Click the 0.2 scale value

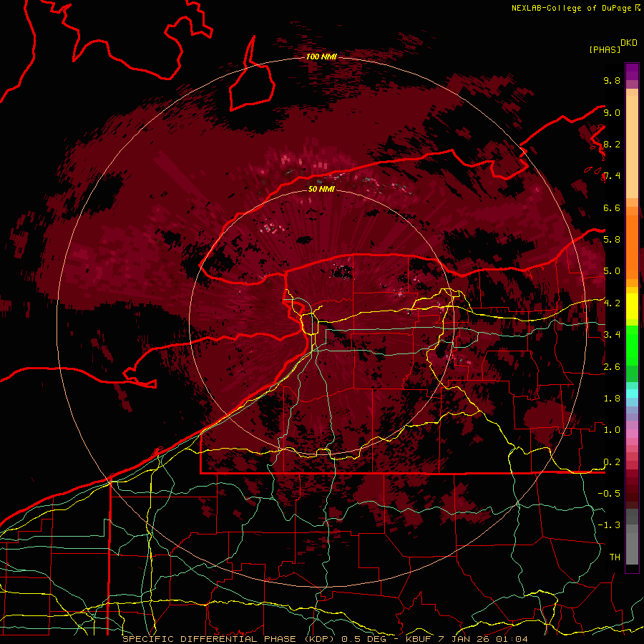point(612,462)
